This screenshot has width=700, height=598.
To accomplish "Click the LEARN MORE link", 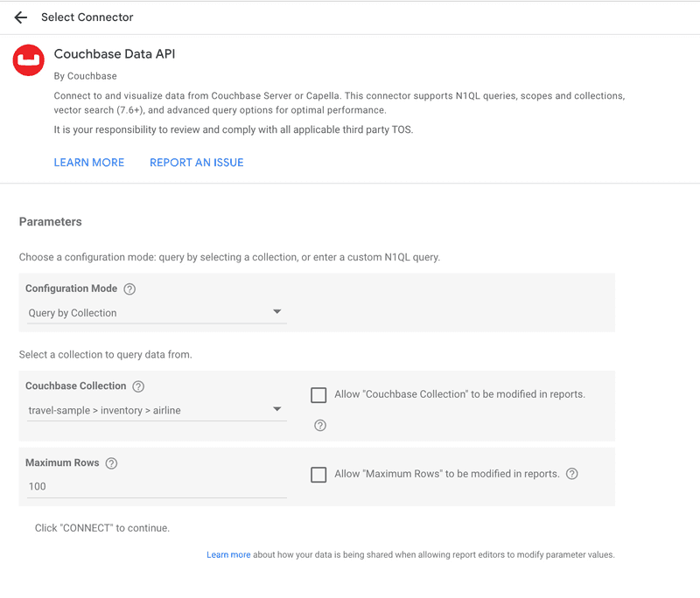I will point(89,163).
